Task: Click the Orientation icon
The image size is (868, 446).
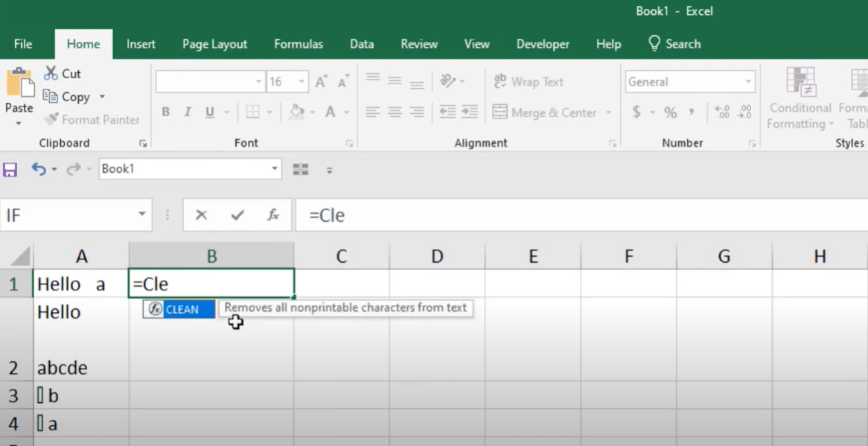Action: (447, 81)
